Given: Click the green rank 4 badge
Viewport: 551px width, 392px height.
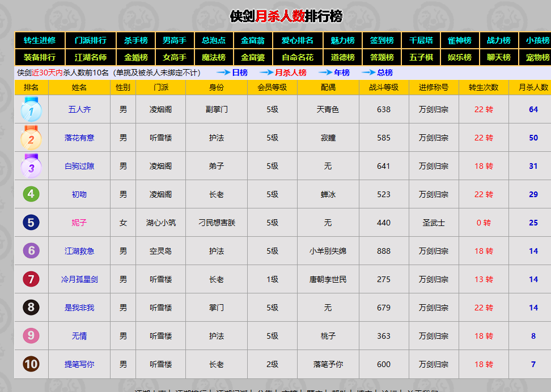Looking at the screenshot, I should (x=31, y=194).
